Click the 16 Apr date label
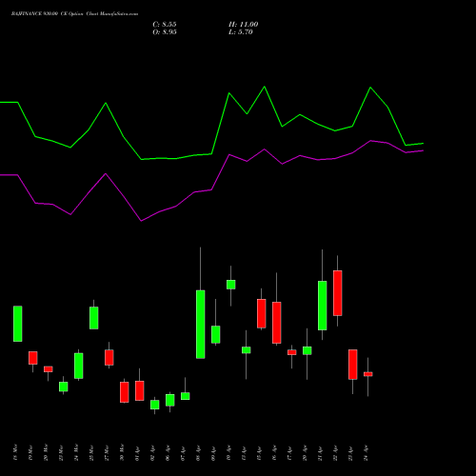Image resolution: width=476 pixels, height=476 pixels. [x=274, y=453]
